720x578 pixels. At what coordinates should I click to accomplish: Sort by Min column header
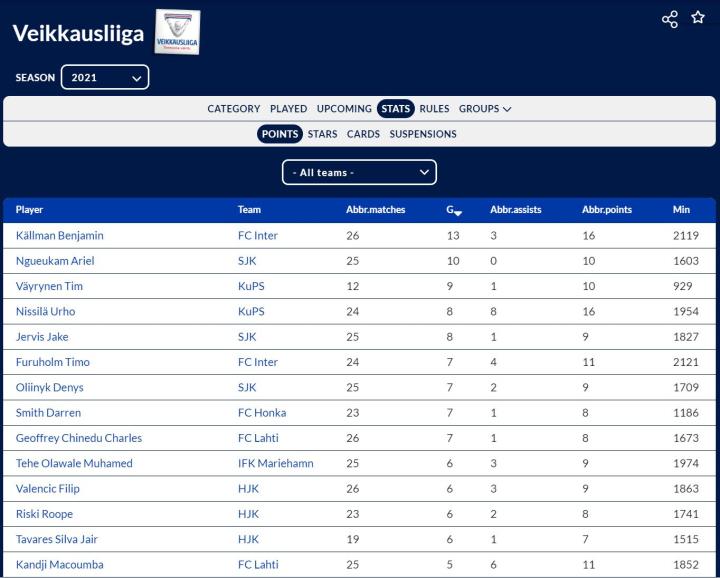[x=681, y=210]
